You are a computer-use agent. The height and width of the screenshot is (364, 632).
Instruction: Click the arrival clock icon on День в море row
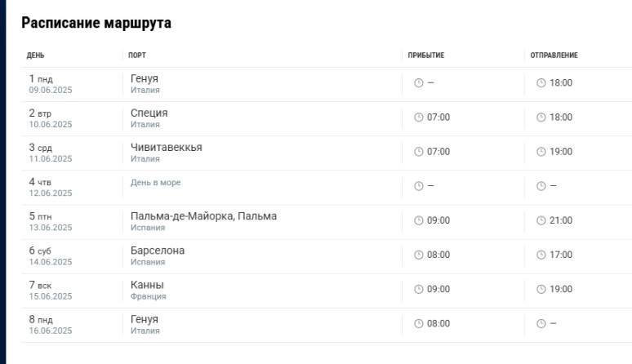[x=419, y=186]
